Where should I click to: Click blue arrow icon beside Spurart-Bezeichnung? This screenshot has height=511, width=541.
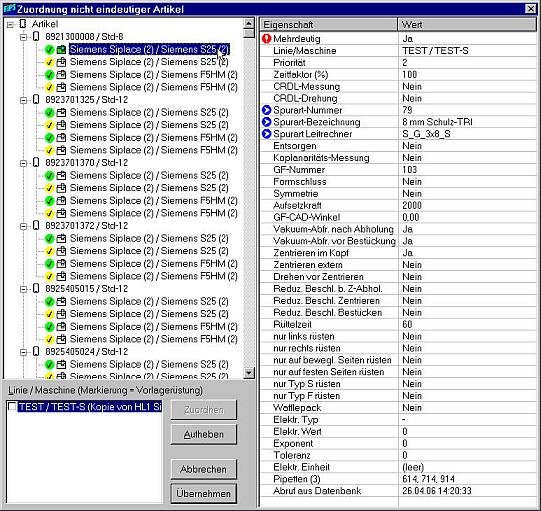(266, 122)
